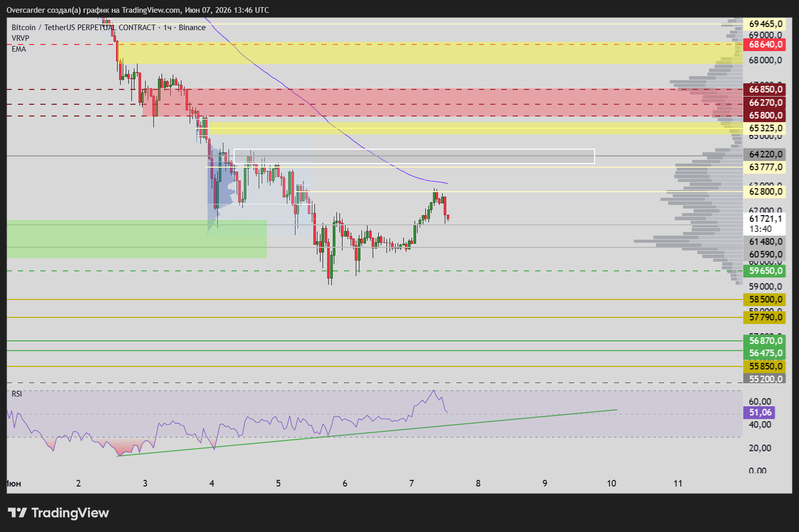Click the green 59 650,0 price label

[x=764, y=271]
